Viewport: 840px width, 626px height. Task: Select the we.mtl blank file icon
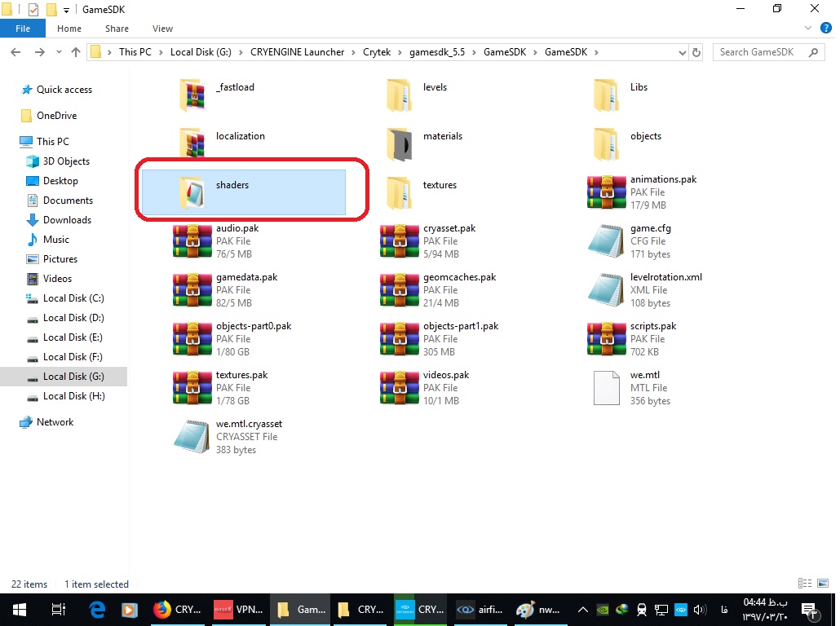(607, 388)
